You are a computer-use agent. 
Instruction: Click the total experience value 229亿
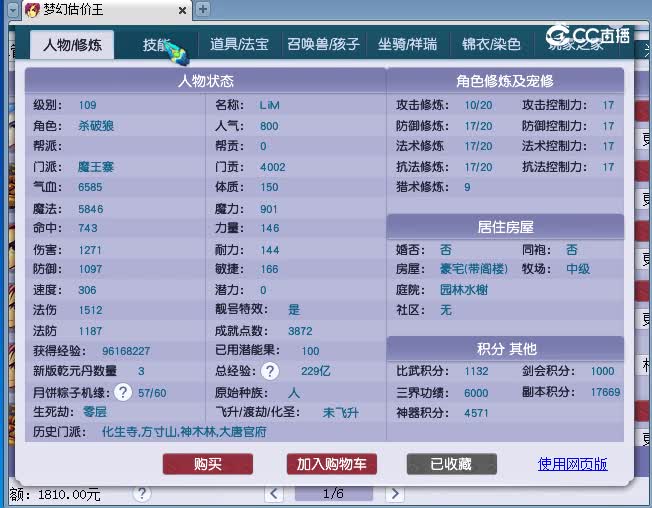316,371
